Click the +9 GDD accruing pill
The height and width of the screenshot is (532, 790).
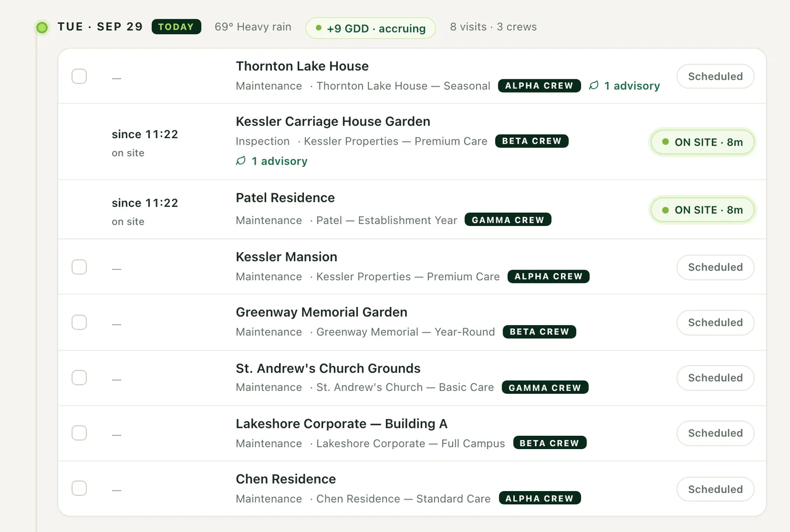370,28
